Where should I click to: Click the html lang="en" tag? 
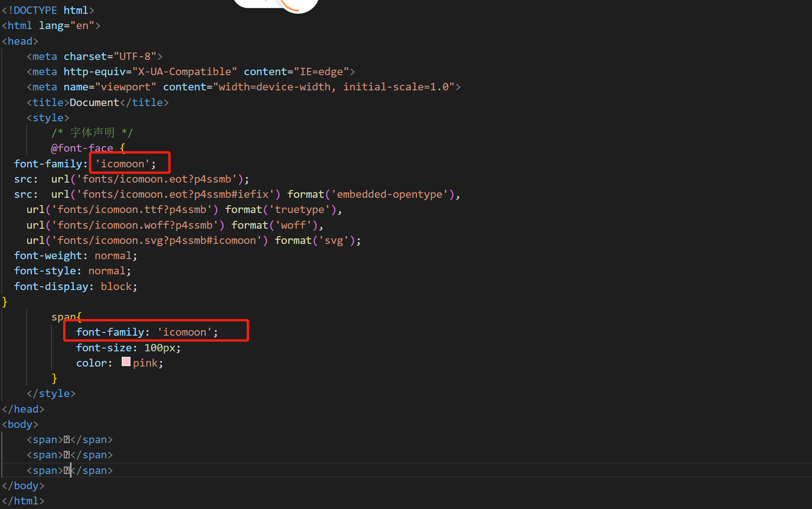51,25
